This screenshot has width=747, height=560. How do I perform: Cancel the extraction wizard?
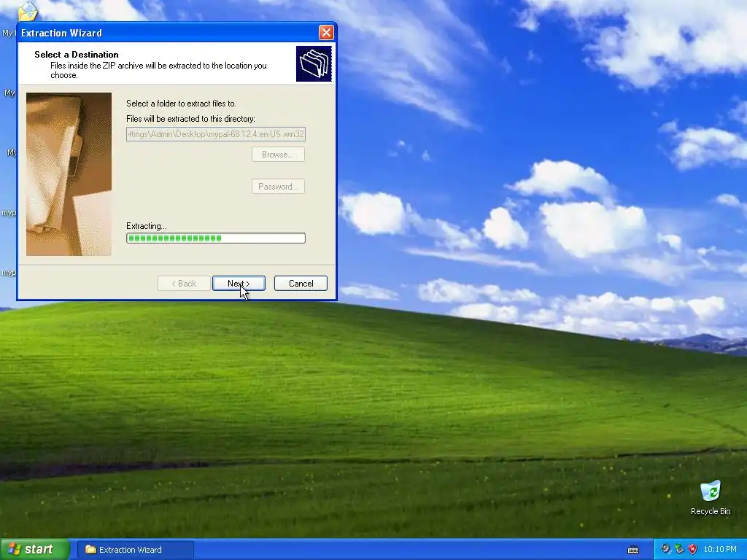click(301, 284)
